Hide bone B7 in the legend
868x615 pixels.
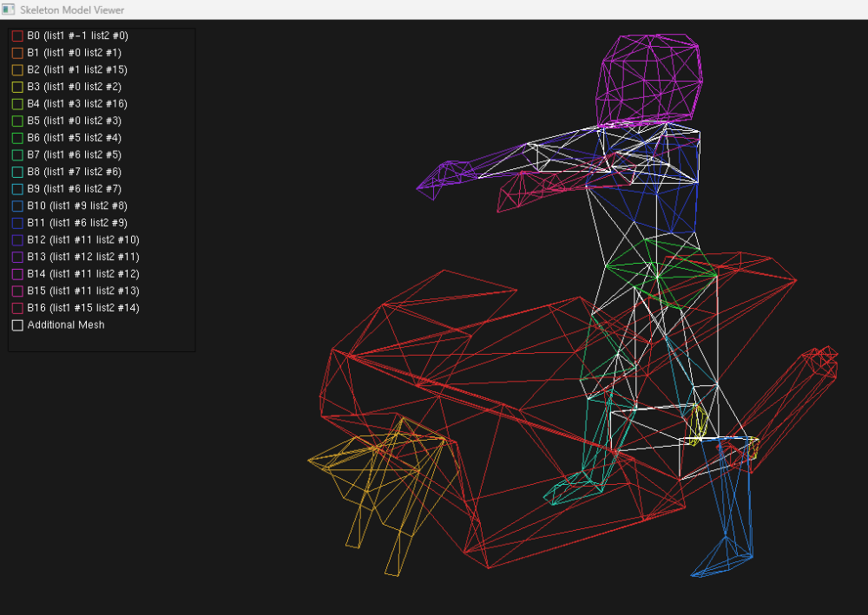[x=17, y=154]
